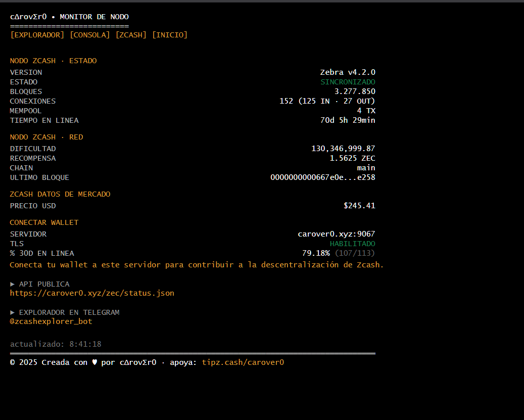Switch to the [ZCASH] section

click(x=131, y=35)
